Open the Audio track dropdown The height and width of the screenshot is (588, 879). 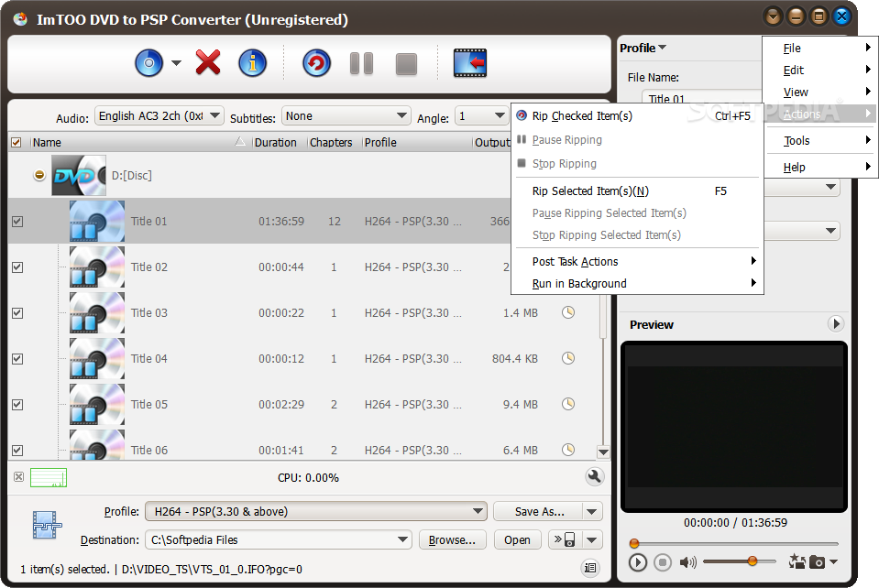click(x=159, y=116)
